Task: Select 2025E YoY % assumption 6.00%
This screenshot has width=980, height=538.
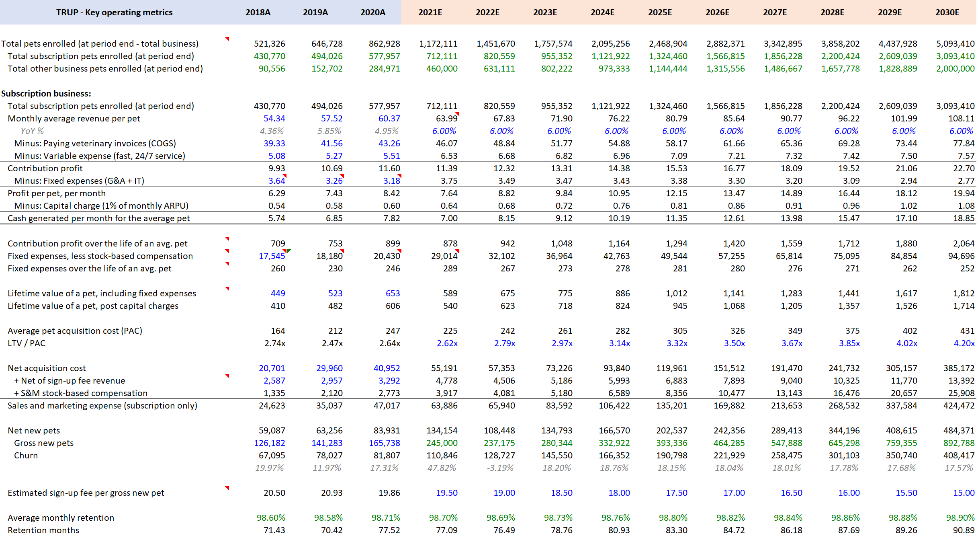Action: coord(674,131)
